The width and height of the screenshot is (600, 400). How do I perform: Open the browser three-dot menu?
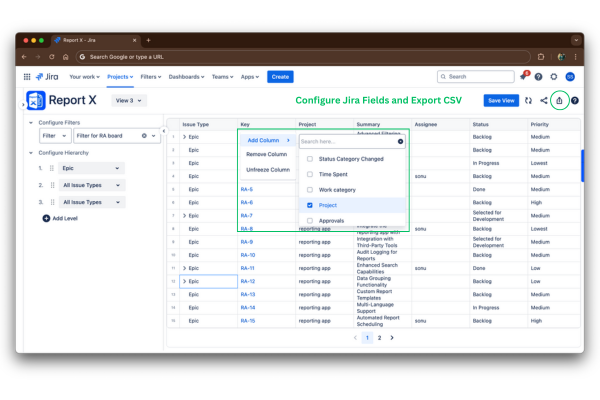pyautogui.click(x=576, y=57)
